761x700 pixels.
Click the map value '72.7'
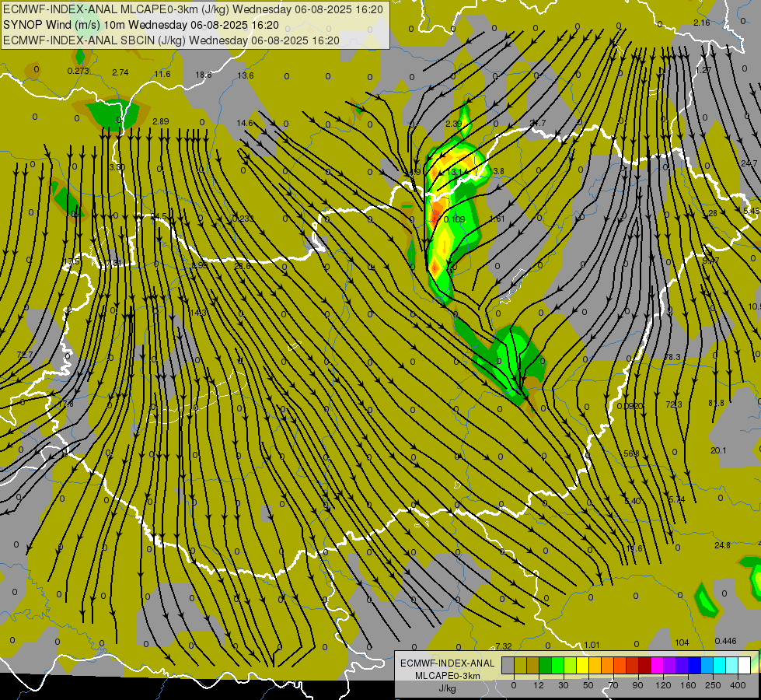[x=25, y=355]
